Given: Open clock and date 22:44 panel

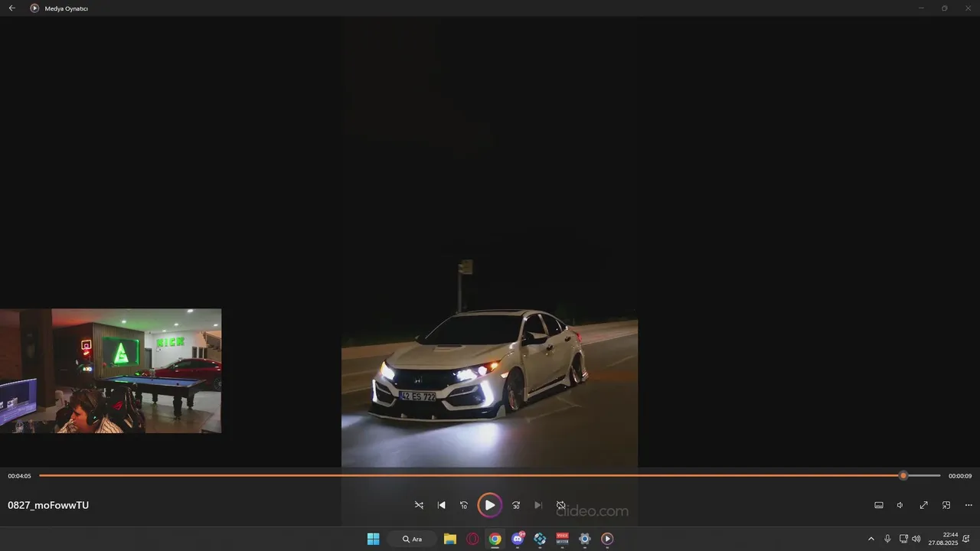Looking at the screenshot, I should tap(943, 539).
